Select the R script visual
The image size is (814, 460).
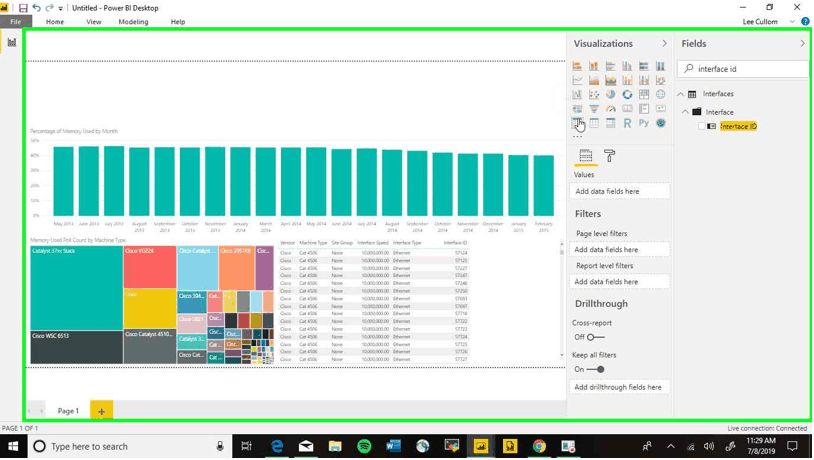[x=627, y=123]
